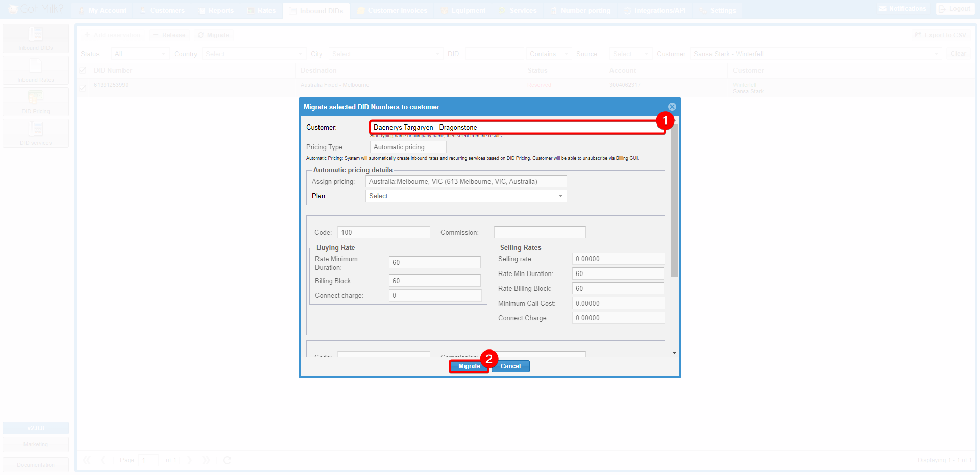Click the Add reservation toolbar button

click(113, 35)
